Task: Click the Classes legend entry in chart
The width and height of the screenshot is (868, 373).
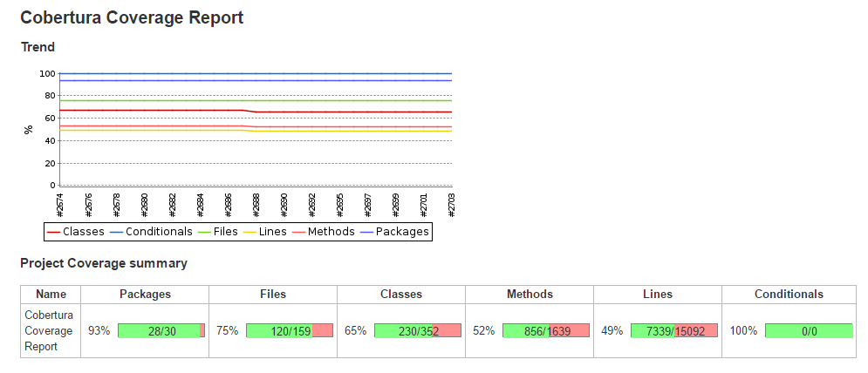Action: pos(76,232)
